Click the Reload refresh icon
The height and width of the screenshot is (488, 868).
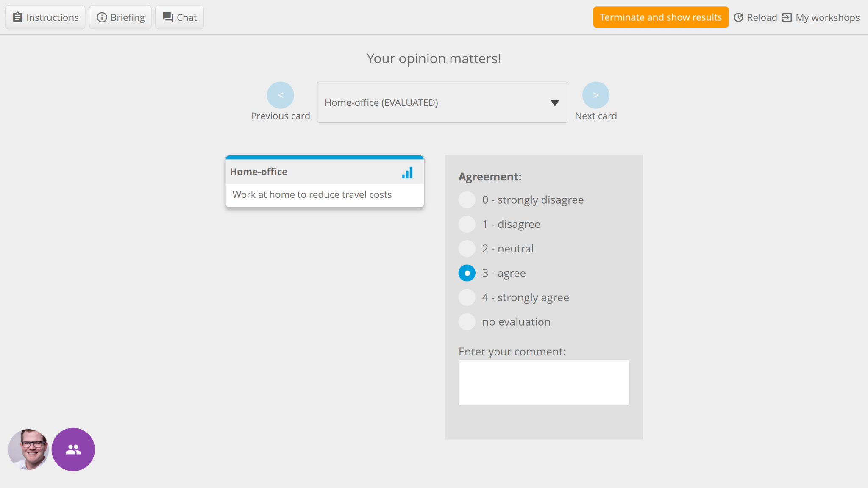[739, 17]
